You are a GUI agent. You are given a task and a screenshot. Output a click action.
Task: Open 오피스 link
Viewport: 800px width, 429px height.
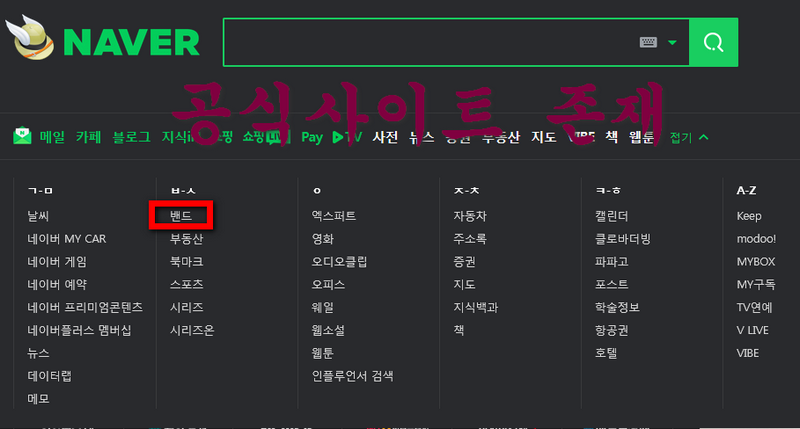(329, 284)
